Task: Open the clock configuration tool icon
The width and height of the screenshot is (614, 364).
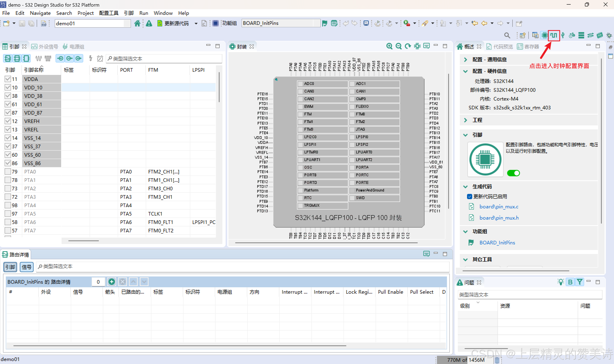Action: pyautogui.click(x=554, y=35)
